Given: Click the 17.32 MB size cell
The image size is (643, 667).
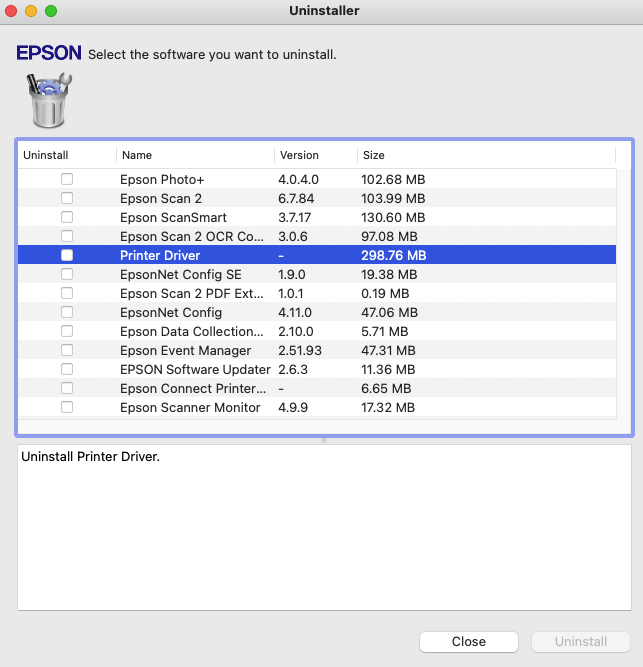Looking at the screenshot, I should click(388, 408).
